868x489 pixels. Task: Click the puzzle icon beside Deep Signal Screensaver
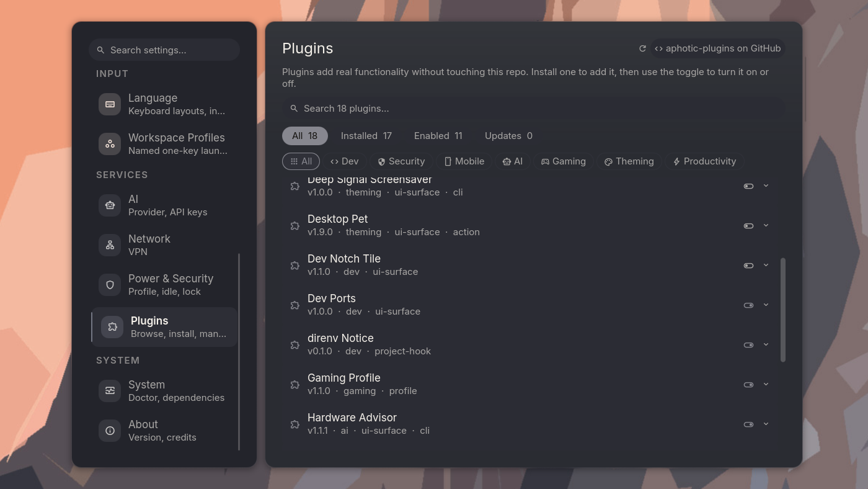295,186
